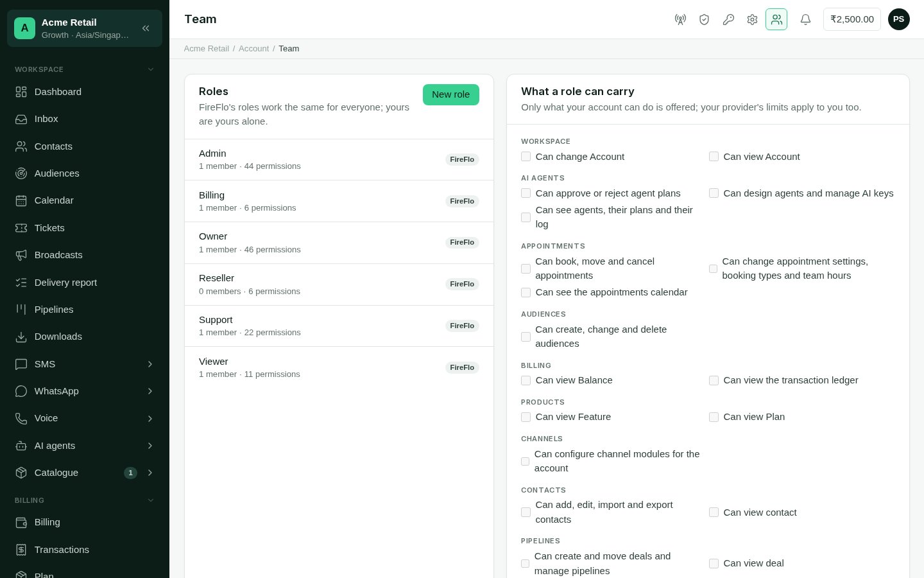This screenshot has width=924, height=578.
Task: Expand the SMS submenu chevron
Action: click(150, 364)
